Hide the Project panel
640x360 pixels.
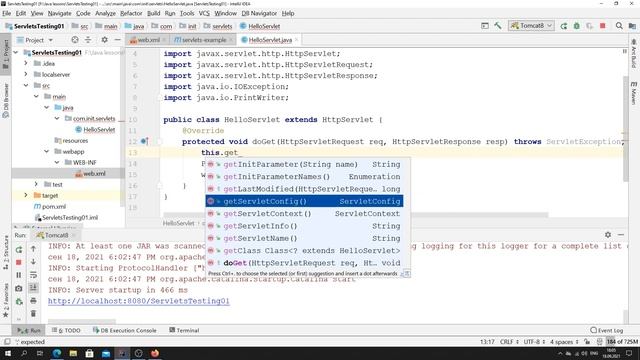coord(118,40)
